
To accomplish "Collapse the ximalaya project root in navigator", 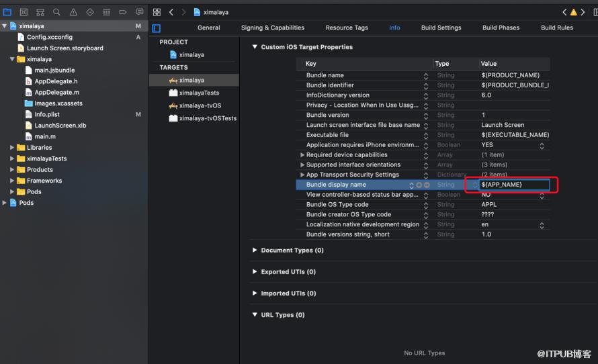I will (x=5, y=26).
